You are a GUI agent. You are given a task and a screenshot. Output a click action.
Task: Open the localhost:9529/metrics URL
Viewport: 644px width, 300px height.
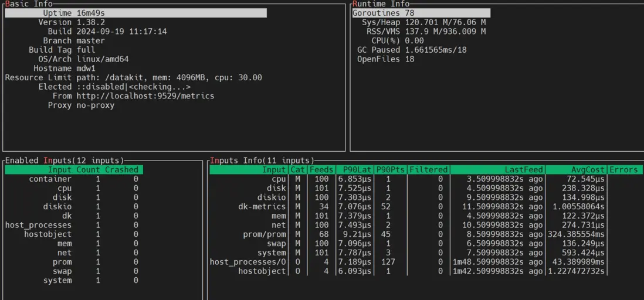145,96
